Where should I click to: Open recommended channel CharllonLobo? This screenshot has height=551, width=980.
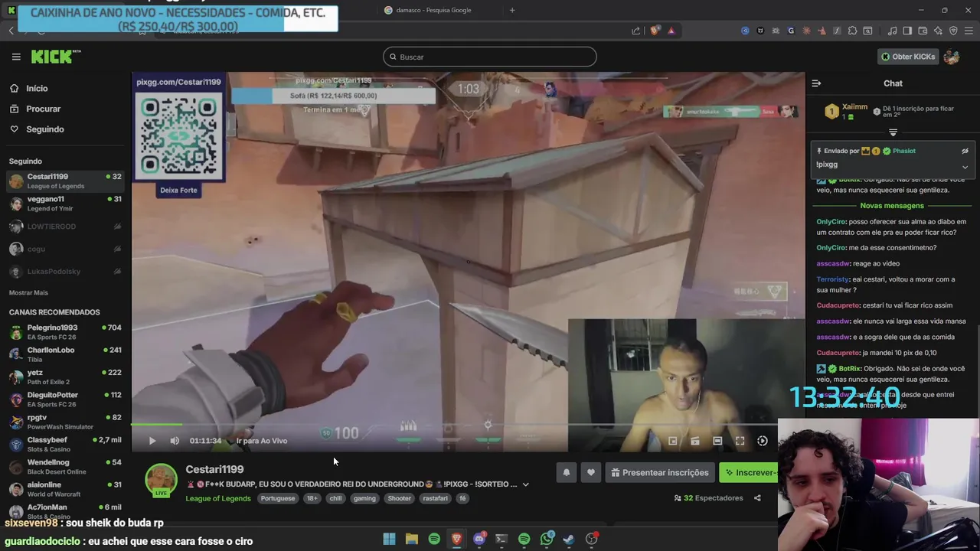pos(65,354)
